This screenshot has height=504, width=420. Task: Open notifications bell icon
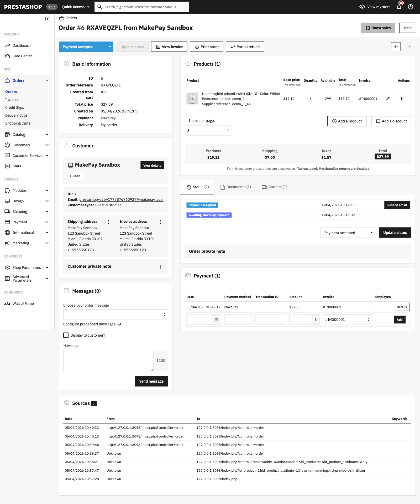coord(399,7)
